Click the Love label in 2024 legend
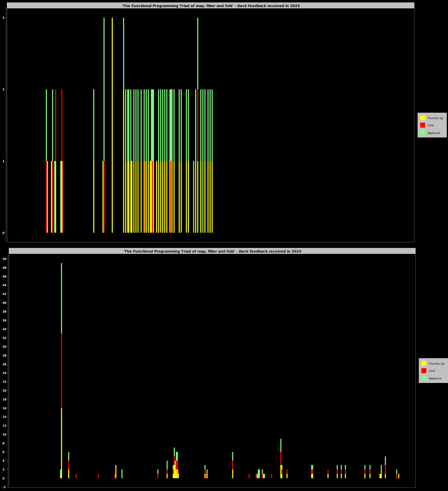 [x=432, y=371]
